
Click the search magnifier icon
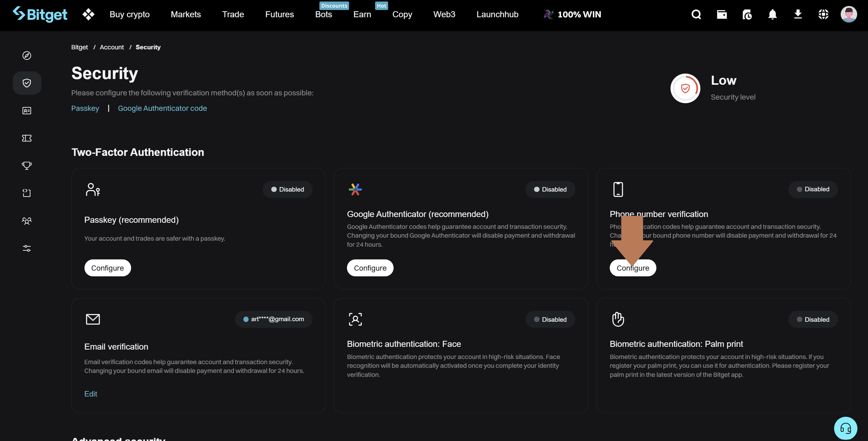pos(696,15)
